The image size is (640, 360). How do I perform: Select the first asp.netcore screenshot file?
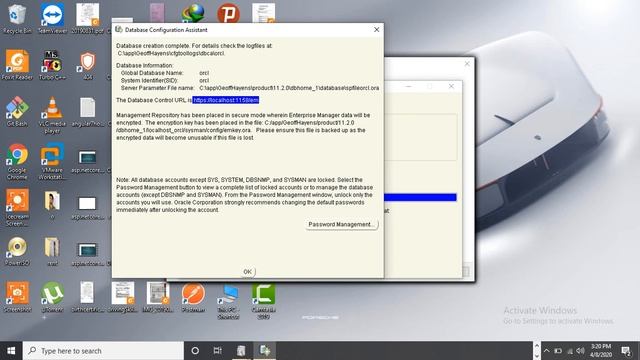87,161
